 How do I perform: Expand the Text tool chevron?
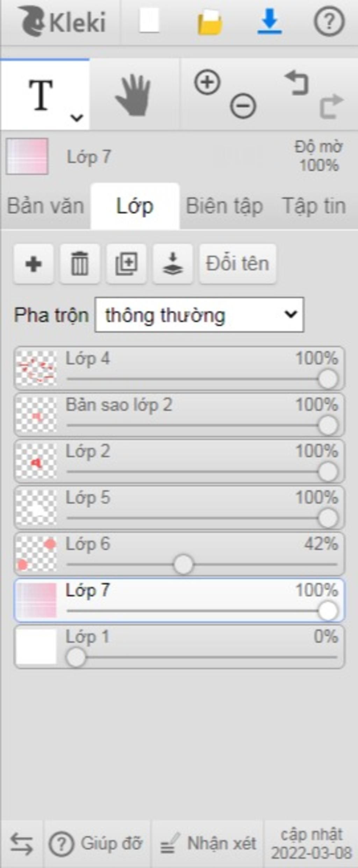(x=77, y=118)
